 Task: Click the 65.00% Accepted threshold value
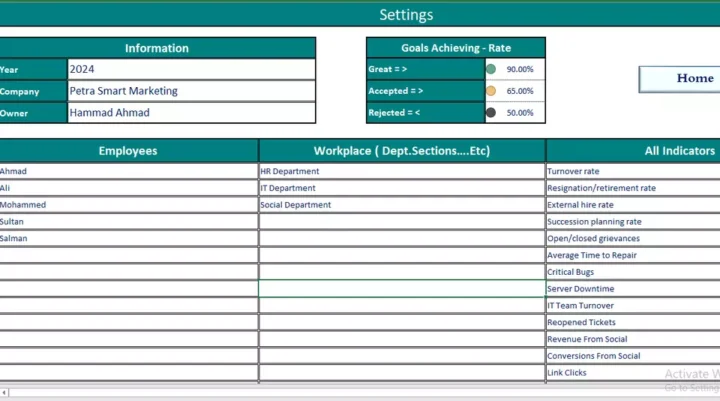pyautogui.click(x=520, y=92)
